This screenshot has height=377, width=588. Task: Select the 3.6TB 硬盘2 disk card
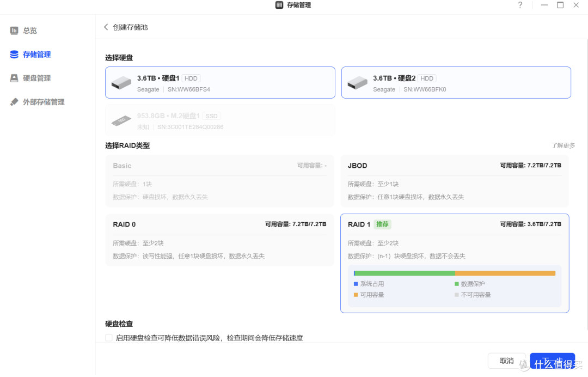pos(456,82)
